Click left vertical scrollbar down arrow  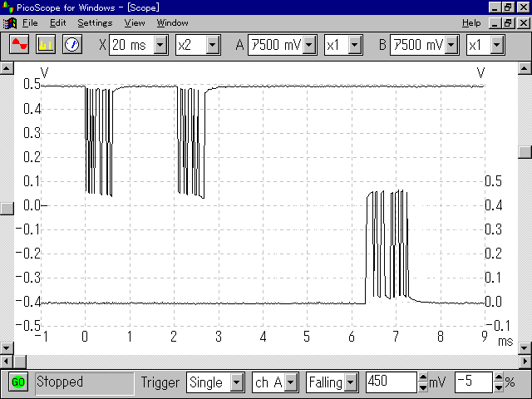7,348
